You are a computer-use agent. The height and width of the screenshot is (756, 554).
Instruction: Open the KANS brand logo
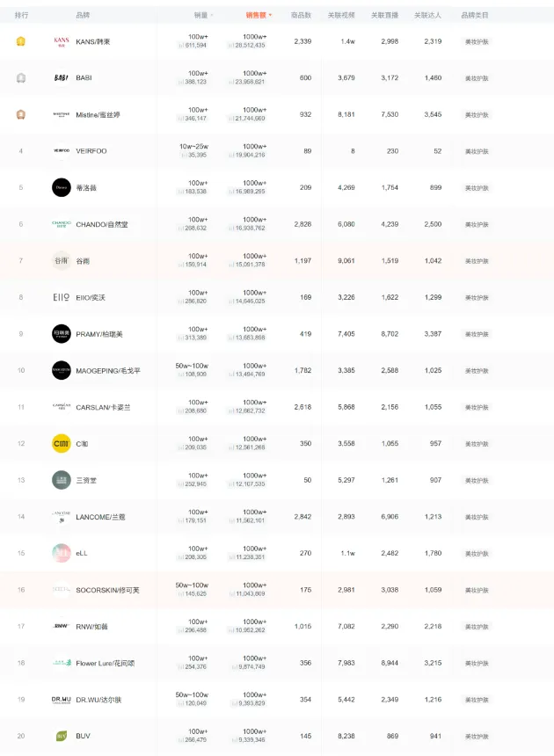[62, 41]
